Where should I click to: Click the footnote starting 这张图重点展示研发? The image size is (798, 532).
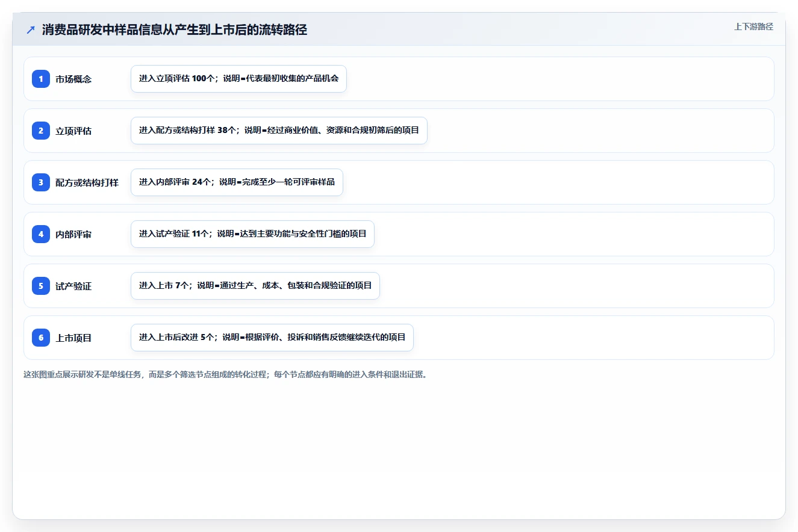[x=225, y=374]
